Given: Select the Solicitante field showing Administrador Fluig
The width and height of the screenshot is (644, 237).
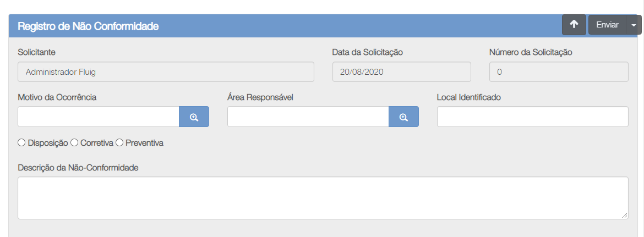Looking at the screenshot, I should click(166, 71).
